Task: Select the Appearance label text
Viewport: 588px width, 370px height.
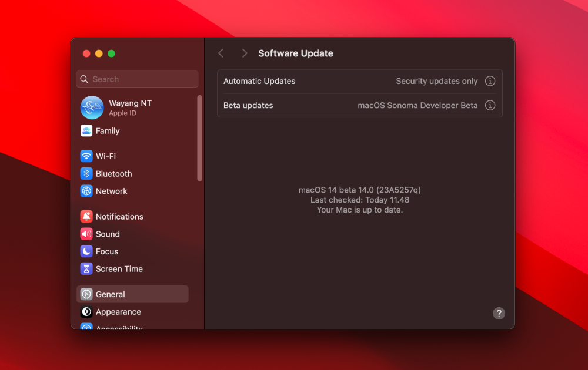Action: (119, 312)
